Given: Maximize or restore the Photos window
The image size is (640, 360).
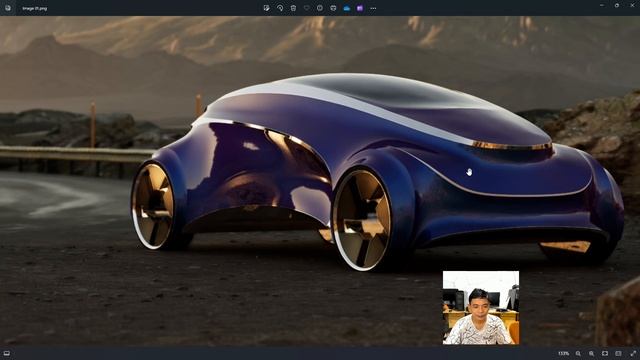Looking at the screenshot, I should pos(617,5).
